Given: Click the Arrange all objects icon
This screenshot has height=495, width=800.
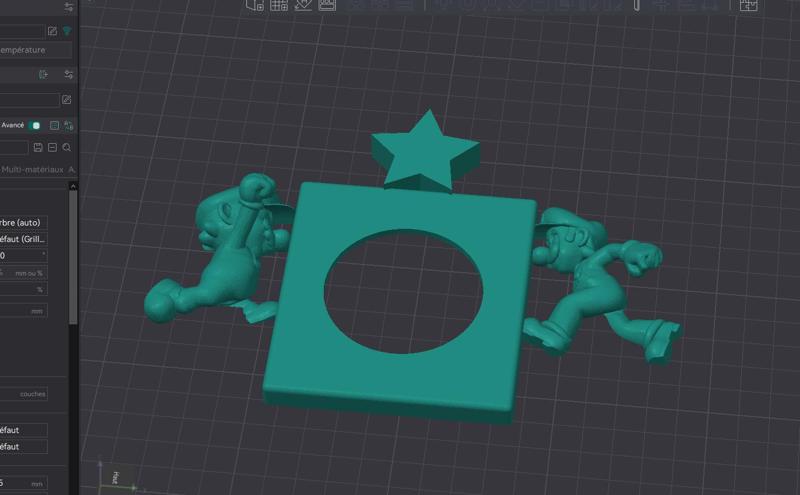Looking at the screenshot, I should 327,5.
